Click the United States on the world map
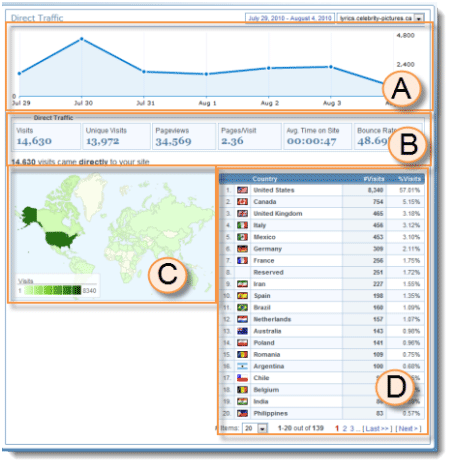Viewport: 454px width, 468px height. (61, 239)
